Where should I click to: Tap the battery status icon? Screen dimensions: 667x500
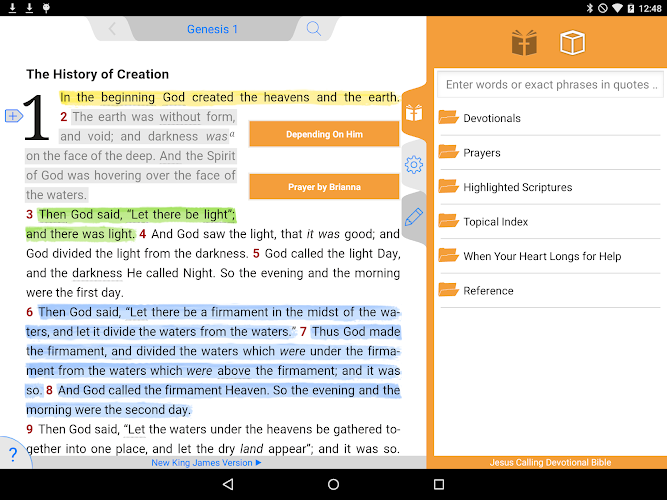(631, 8)
